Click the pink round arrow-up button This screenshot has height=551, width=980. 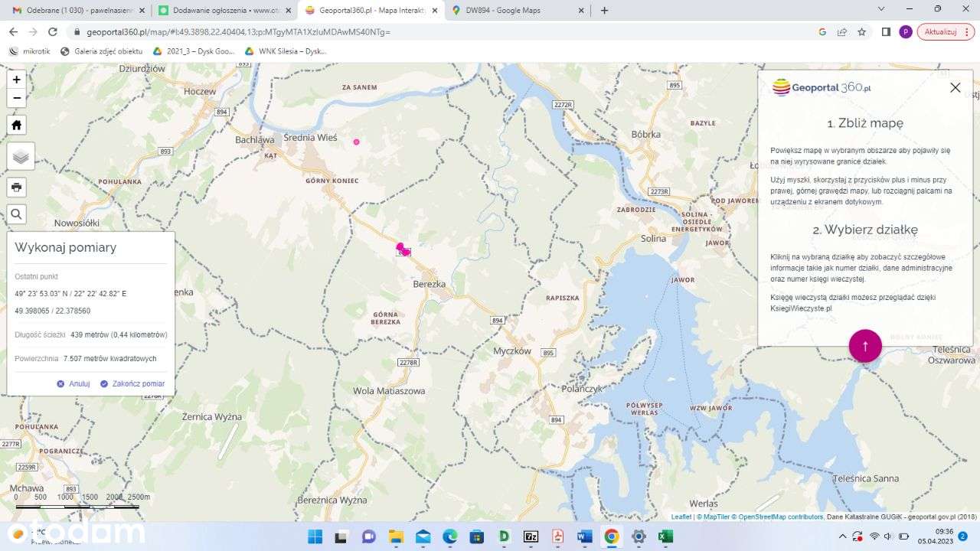coord(865,346)
